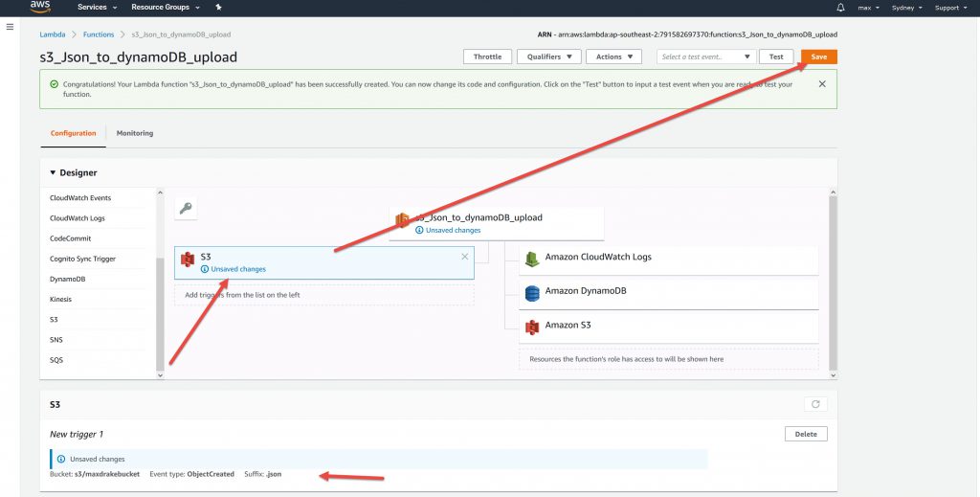Expand the Select a test event dropdown
Screen dimensions: 980x497
point(706,56)
